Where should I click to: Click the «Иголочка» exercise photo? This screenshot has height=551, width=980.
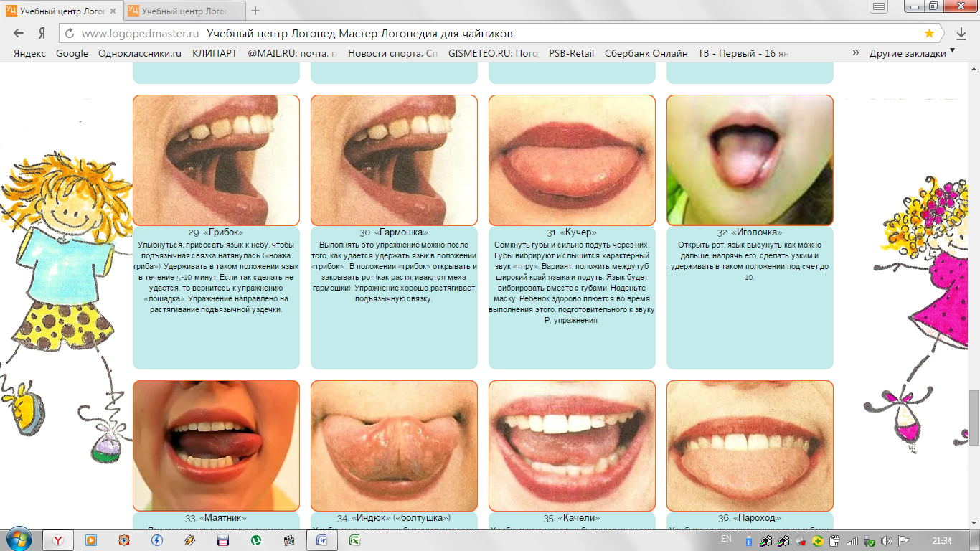(x=750, y=161)
